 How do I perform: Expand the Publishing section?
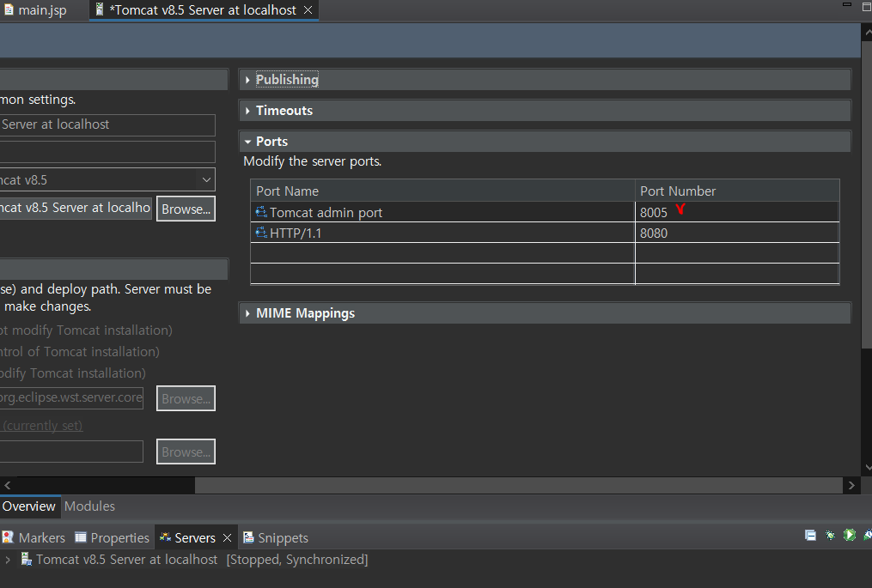tap(247, 80)
